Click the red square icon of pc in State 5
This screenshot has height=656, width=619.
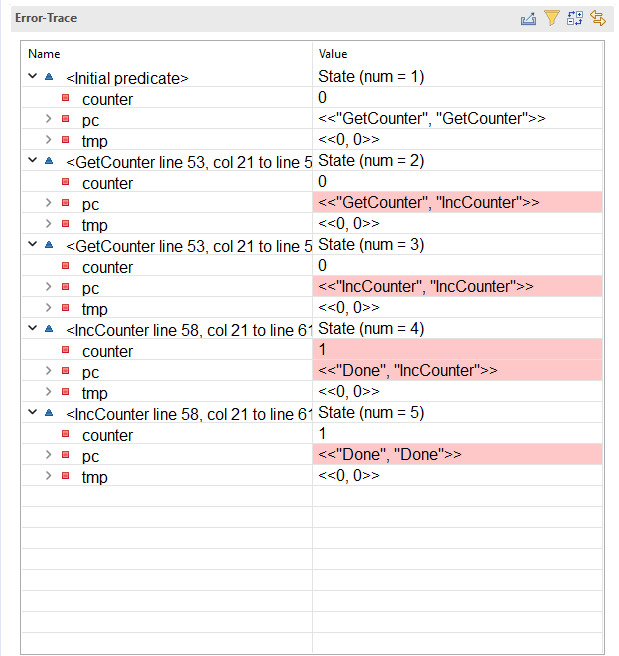click(65, 454)
